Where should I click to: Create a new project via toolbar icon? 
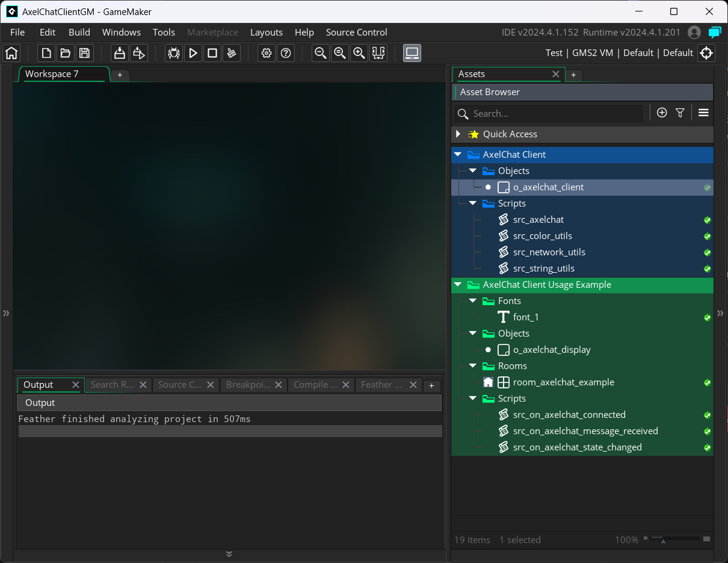click(46, 53)
